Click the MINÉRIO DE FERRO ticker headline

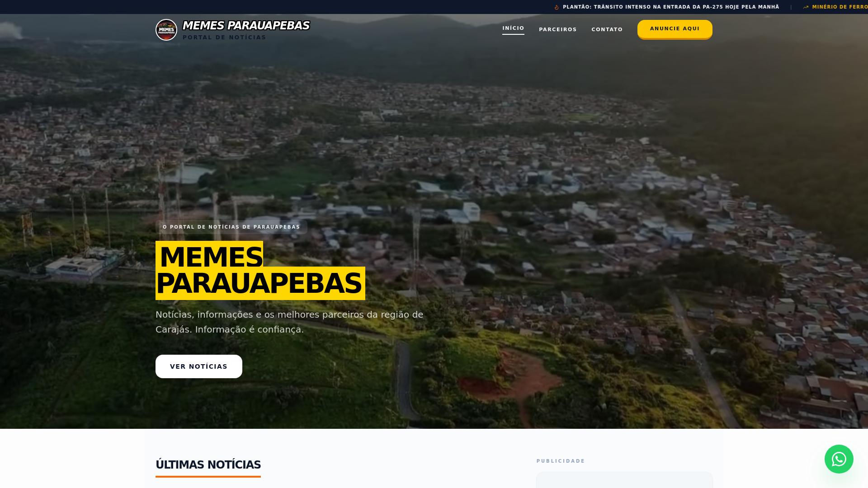840,7
